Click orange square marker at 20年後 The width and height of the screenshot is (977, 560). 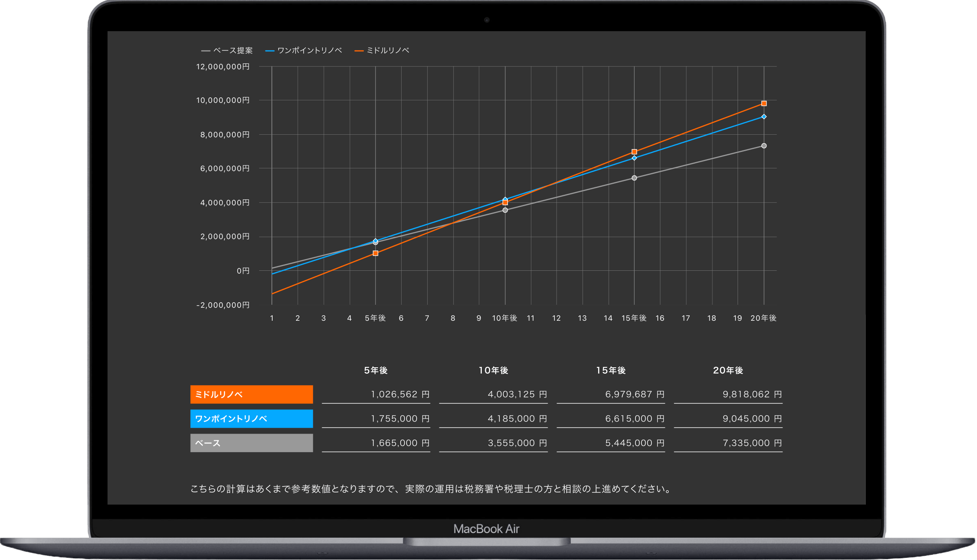click(764, 103)
